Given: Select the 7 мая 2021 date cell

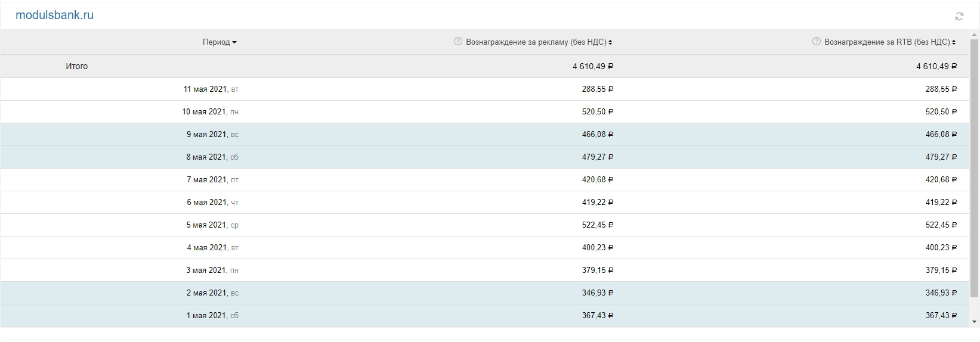Looking at the screenshot, I should (212, 180).
